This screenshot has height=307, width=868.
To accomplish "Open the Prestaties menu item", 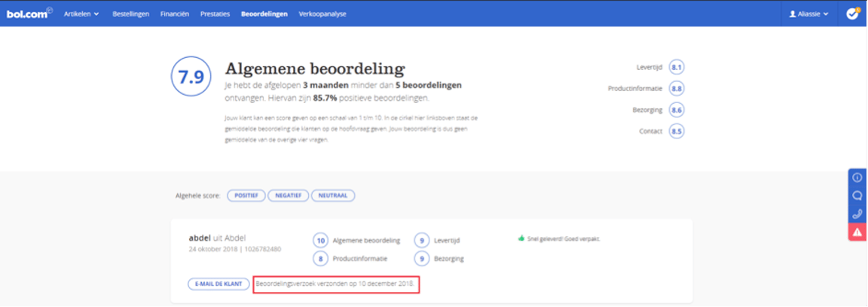I will coord(215,14).
